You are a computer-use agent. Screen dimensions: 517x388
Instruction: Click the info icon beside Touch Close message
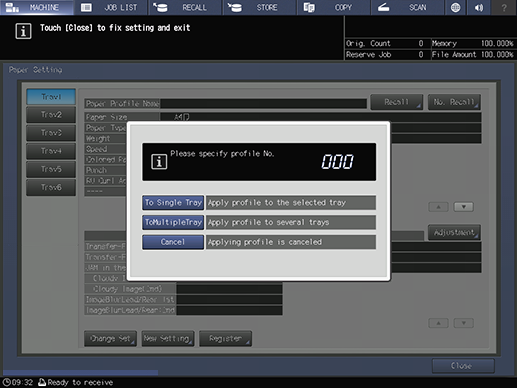tap(23, 31)
